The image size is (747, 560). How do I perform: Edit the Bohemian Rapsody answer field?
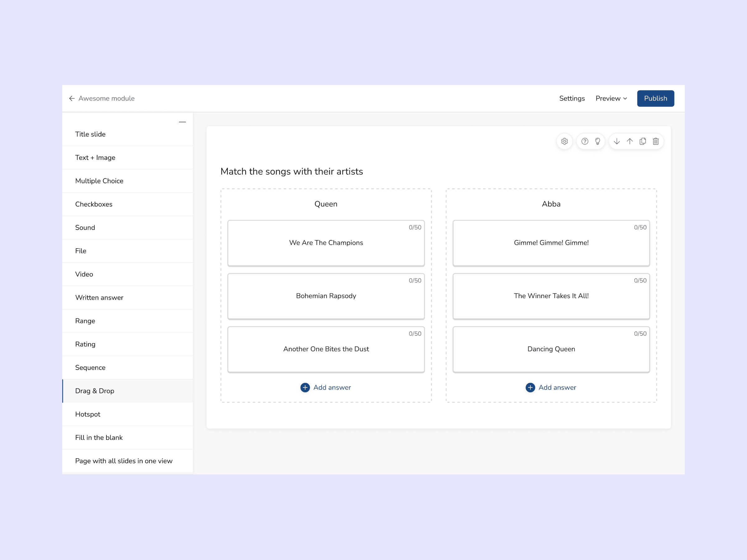[x=326, y=296]
